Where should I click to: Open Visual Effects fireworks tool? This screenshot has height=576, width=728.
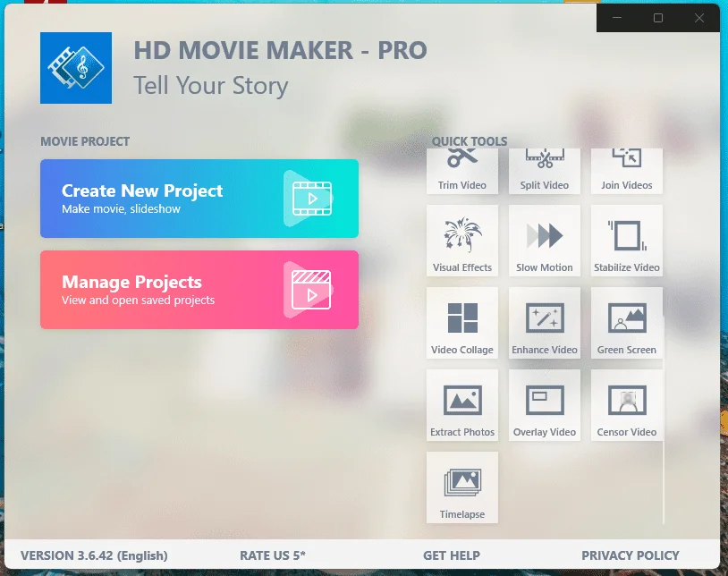click(x=462, y=241)
